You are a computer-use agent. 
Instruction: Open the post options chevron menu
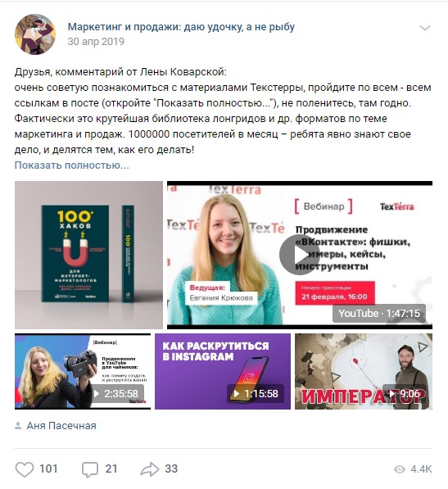[425, 28]
